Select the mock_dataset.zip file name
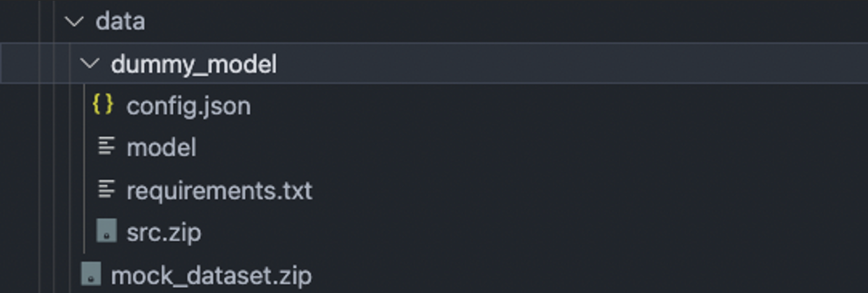Image resolution: width=868 pixels, height=293 pixels. pyautogui.click(x=211, y=275)
